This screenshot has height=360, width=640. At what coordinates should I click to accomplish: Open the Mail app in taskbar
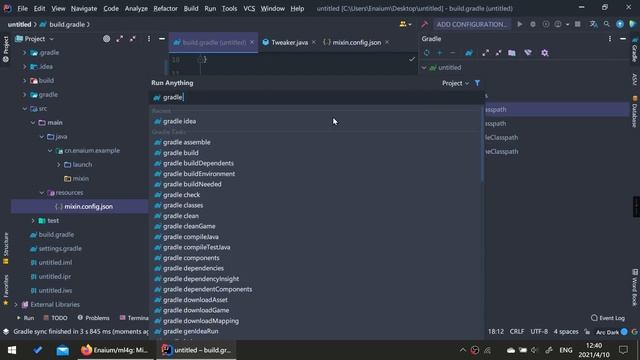click(x=62, y=350)
